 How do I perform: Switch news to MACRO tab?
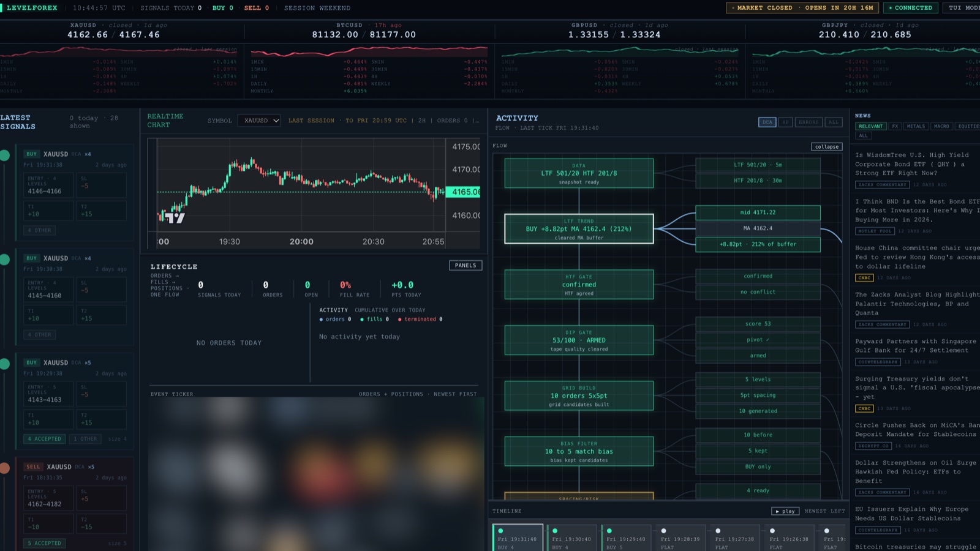click(x=942, y=126)
